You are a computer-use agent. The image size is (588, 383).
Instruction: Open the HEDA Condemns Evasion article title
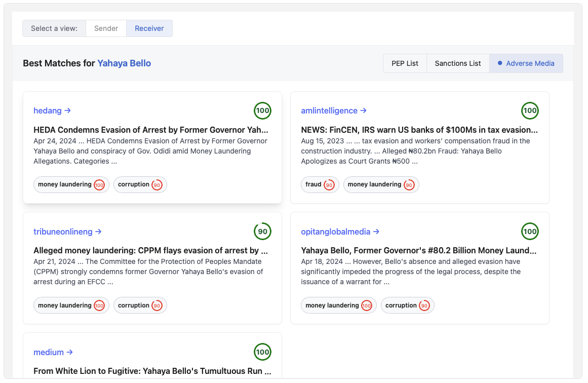[151, 130]
